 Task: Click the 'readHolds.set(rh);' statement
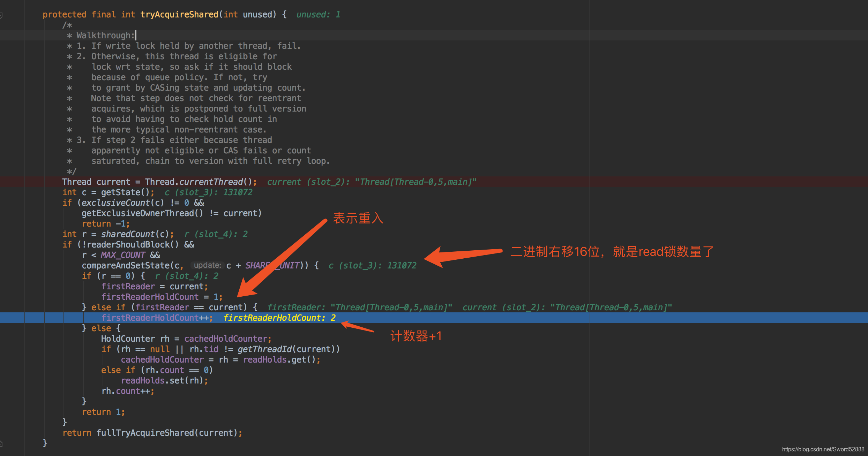(x=165, y=381)
